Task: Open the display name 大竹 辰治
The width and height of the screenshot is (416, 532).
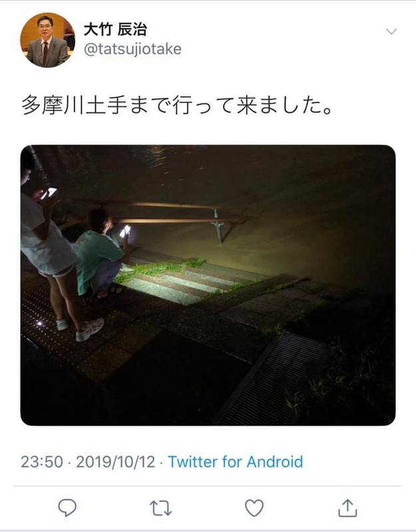Action: coord(115,29)
